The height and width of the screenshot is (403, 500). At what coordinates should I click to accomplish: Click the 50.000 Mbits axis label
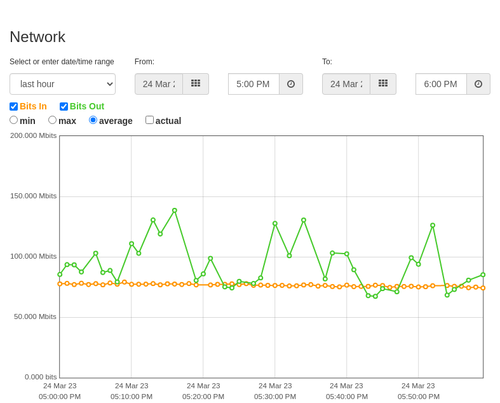[x=35, y=317]
